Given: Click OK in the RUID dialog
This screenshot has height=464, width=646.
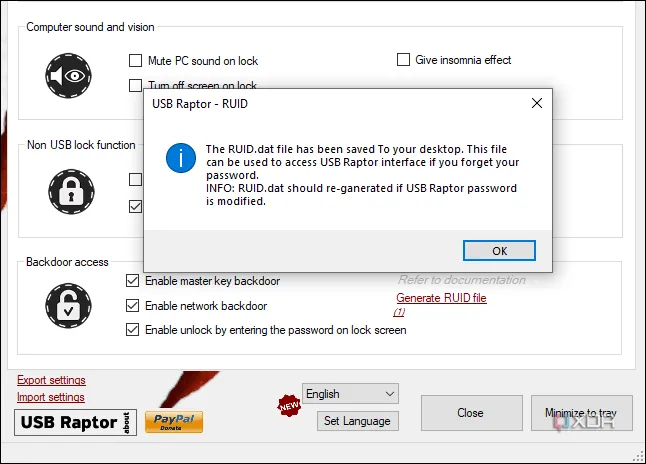Looking at the screenshot, I should click(499, 251).
